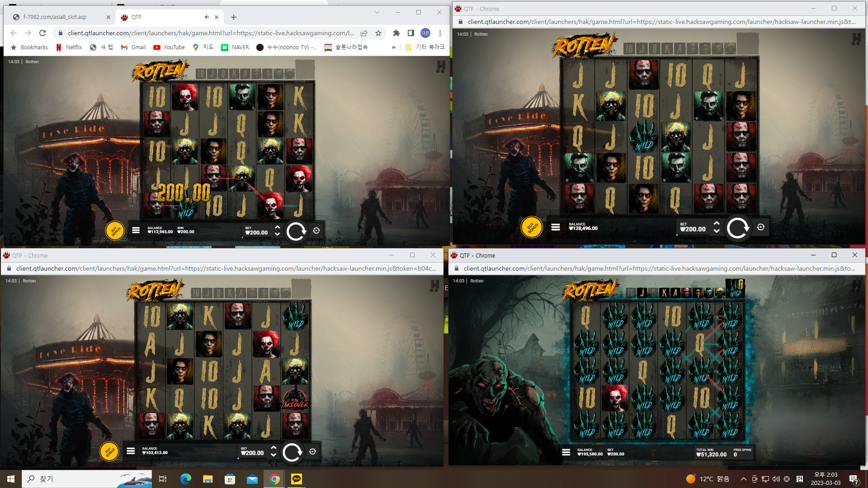Open the tab search dropdown
The width and height of the screenshot is (868, 488).
[x=377, y=12]
